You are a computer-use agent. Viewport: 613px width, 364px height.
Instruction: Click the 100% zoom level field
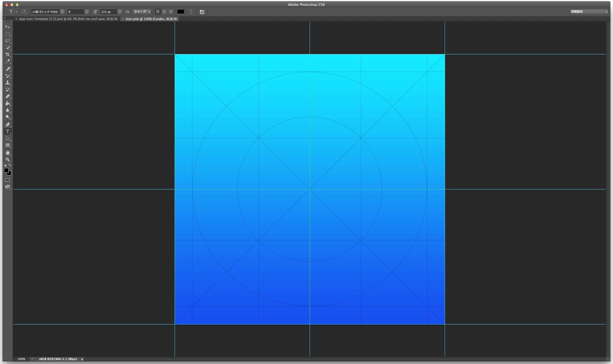[21, 359]
